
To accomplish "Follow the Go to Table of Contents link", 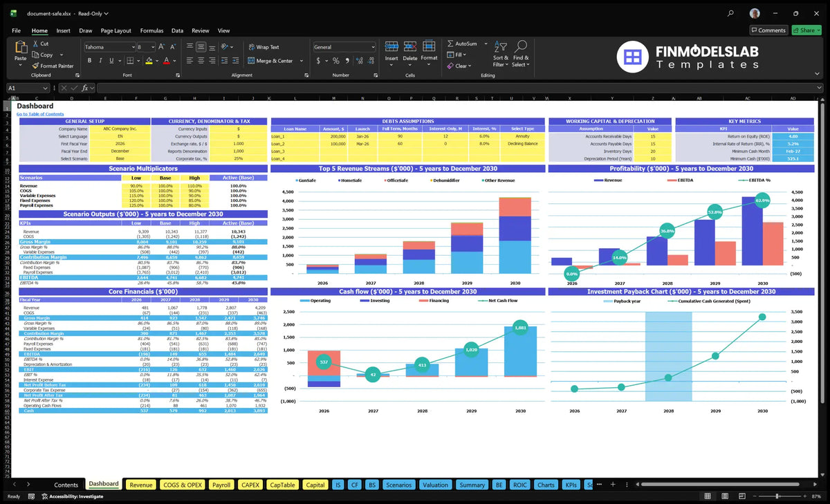I will point(40,114).
